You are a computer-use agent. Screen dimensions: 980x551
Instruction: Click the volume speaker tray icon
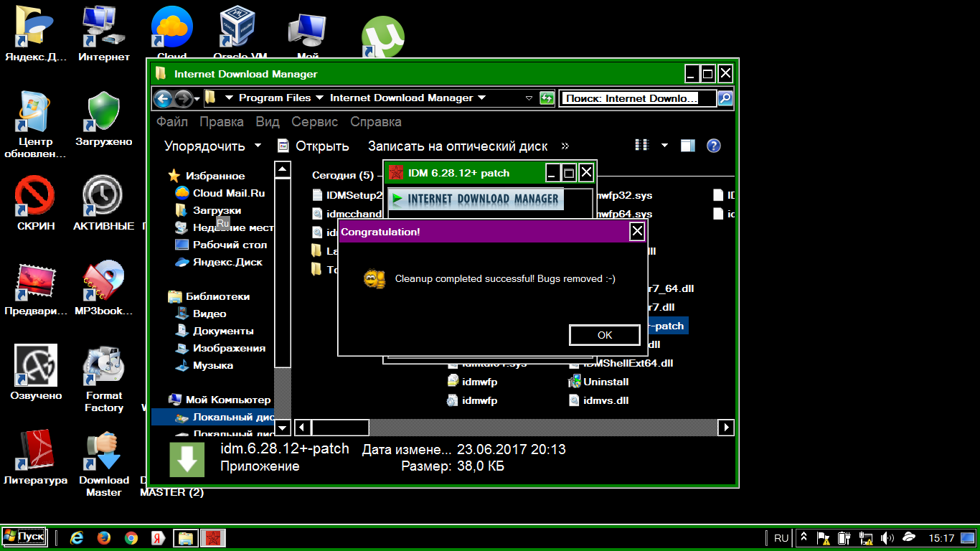[x=887, y=537]
